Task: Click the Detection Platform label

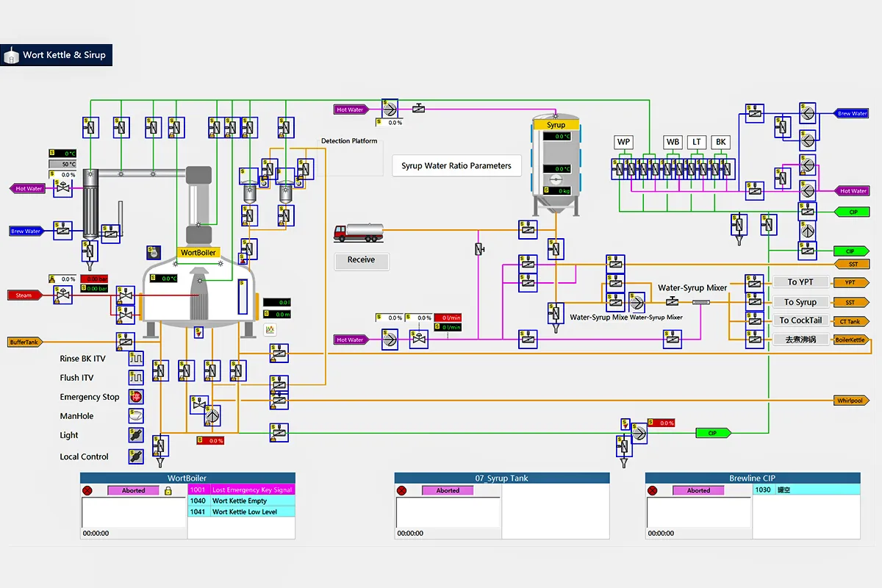Action: 349,141
